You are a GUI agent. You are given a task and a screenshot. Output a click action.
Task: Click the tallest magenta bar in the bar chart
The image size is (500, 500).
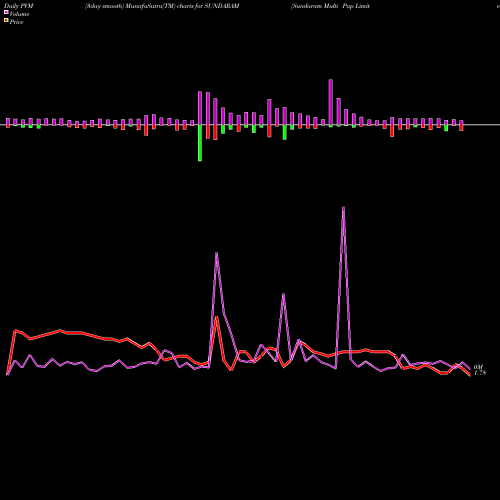click(x=331, y=102)
